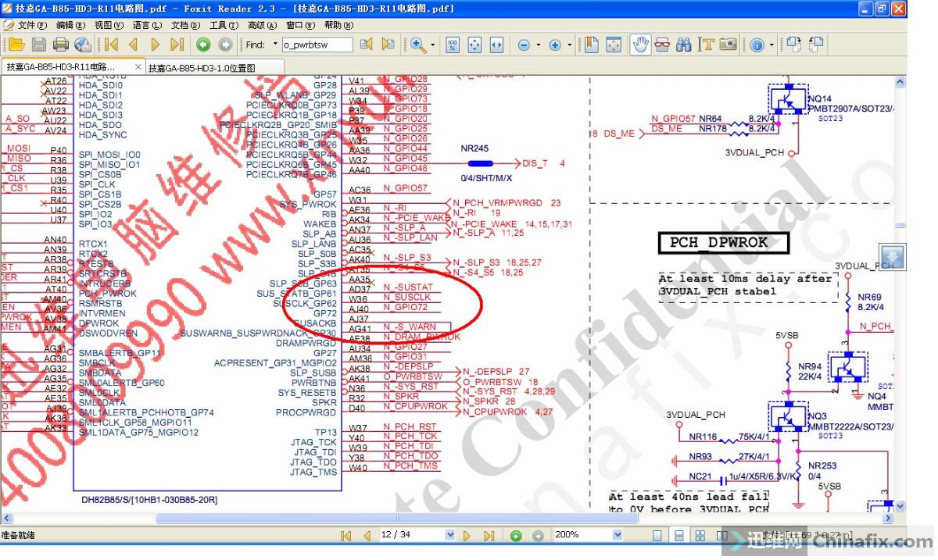Expand the page number dropdown in status bar
938x560 pixels.
[x=449, y=536]
